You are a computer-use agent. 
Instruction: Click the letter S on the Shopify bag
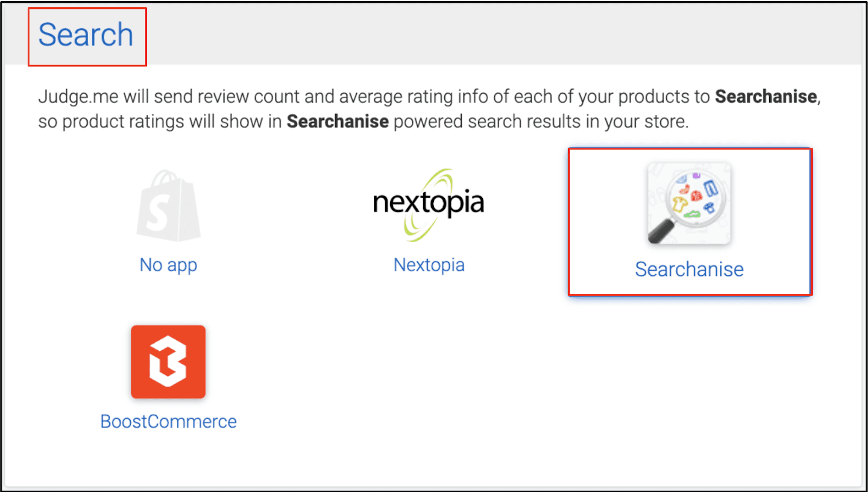pyautogui.click(x=158, y=213)
